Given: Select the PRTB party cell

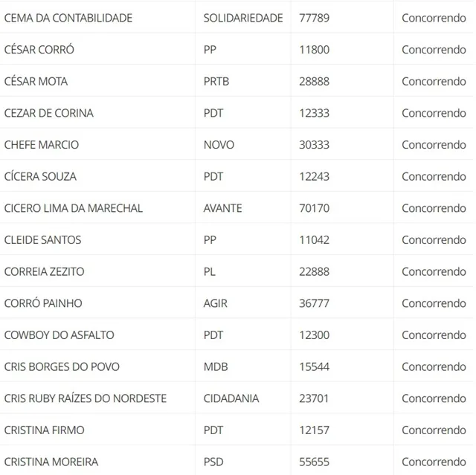Looking at the screenshot, I should pos(216,81).
